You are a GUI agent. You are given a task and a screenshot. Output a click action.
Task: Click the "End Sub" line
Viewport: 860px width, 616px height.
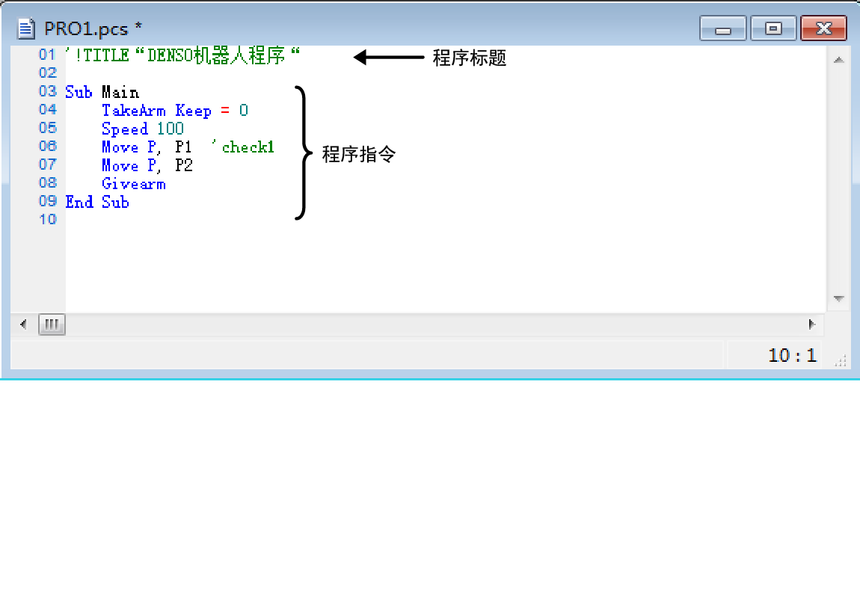[97, 203]
